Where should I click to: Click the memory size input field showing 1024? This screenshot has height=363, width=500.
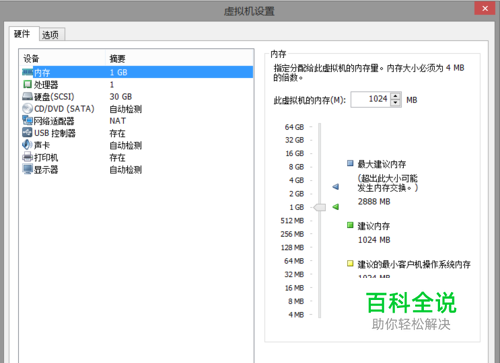tap(370, 99)
